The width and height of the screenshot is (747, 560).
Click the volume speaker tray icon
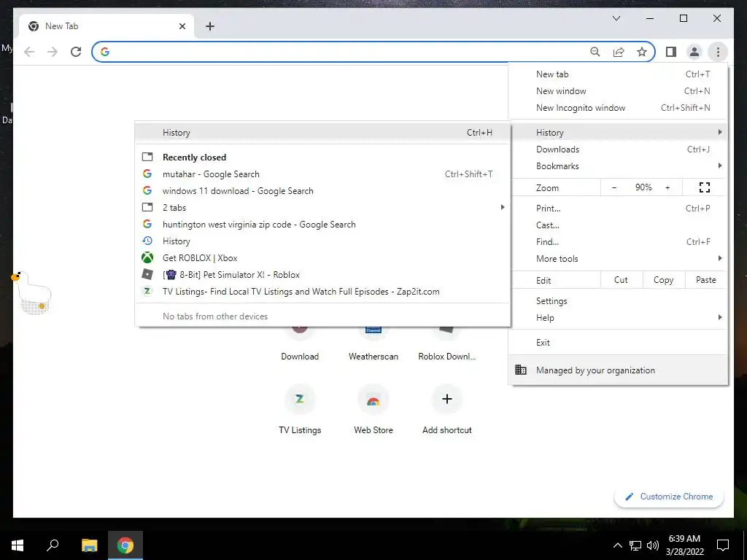pos(653,545)
